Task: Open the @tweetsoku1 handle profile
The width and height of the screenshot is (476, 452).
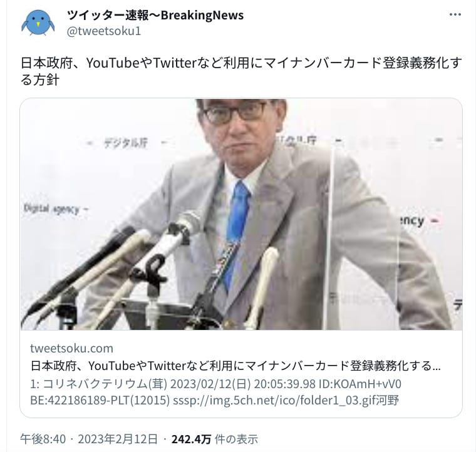Action: pos(104,31)
